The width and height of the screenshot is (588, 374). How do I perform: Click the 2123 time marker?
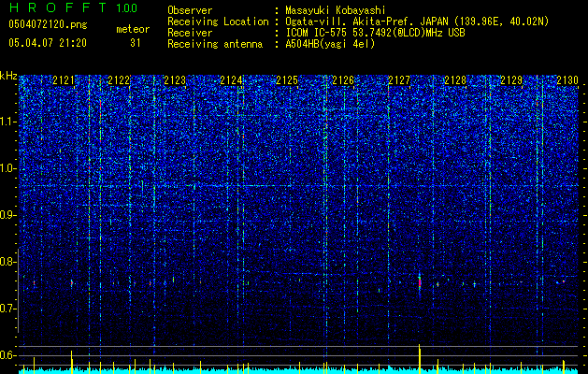(175, 80)
